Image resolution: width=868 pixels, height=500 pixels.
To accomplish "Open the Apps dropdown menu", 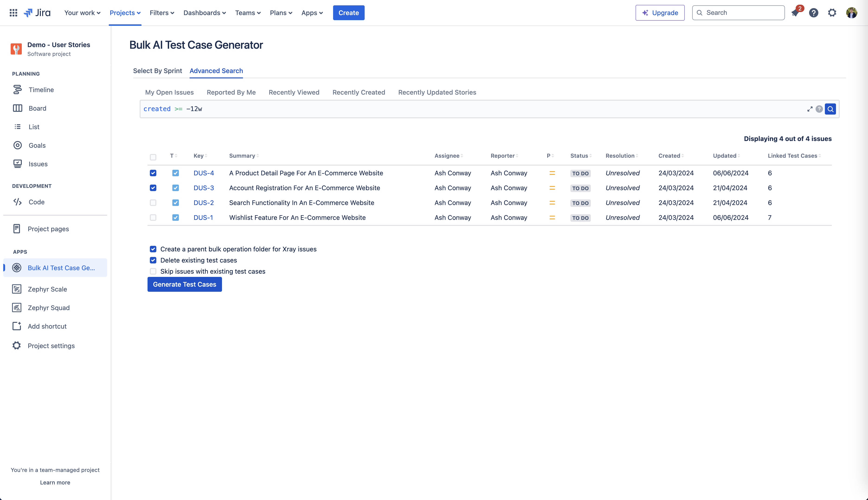I will [x=312, y=13].
